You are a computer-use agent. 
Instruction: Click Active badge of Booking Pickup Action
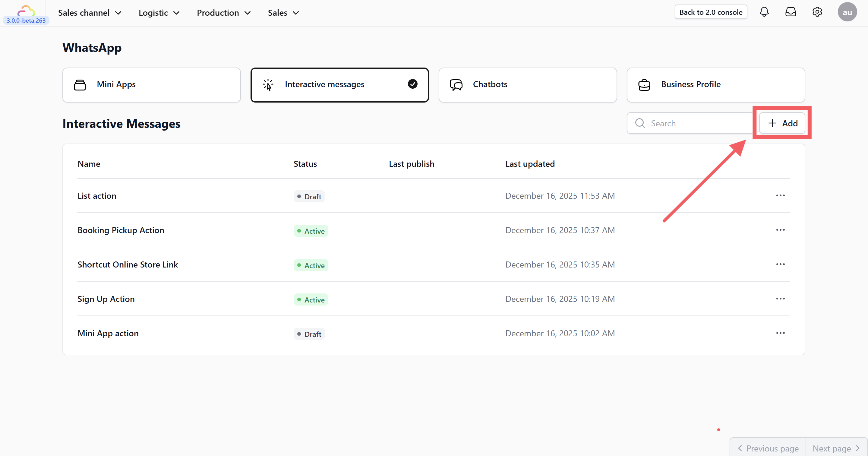coord(311,231)
